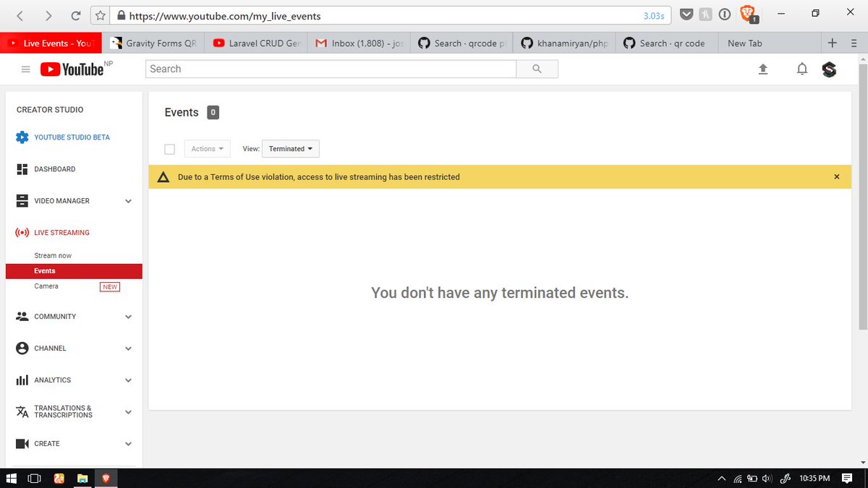Screen dimensions: 868x488
Task: Open the Stream now link
Action: (53, 256)
